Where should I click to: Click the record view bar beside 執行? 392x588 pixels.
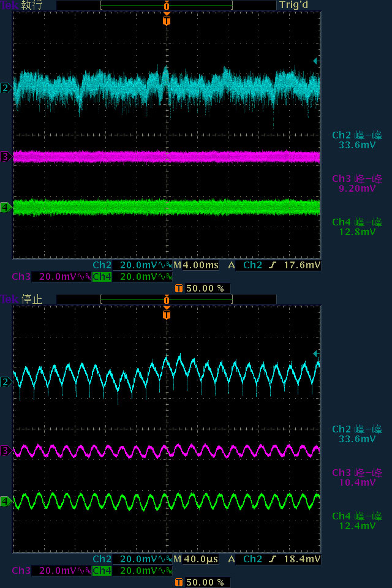[x=167, y=6]
